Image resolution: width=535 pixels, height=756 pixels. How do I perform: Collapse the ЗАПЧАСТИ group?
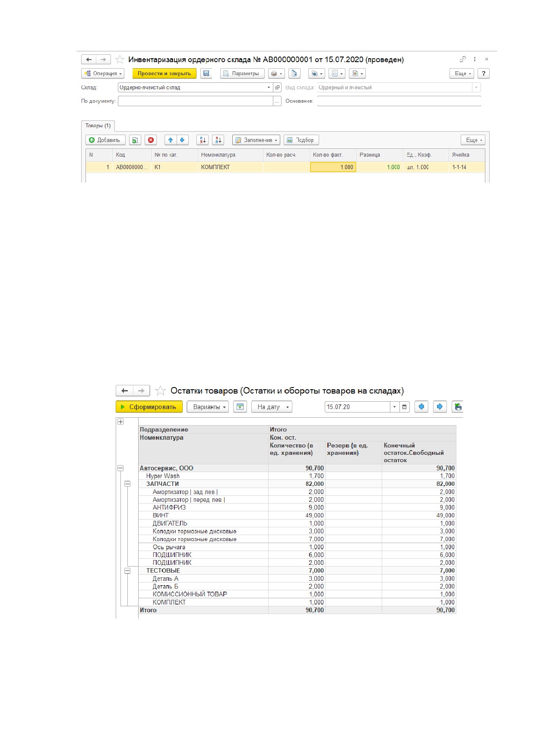[127, 484]
